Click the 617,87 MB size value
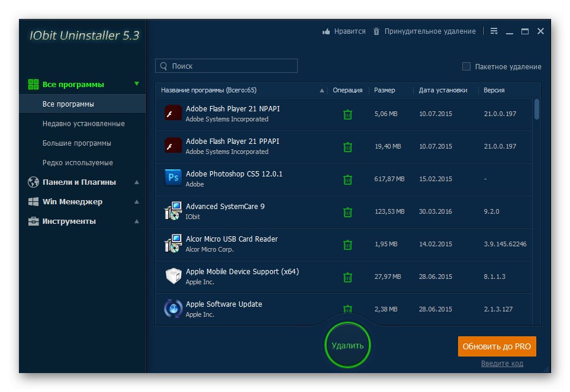 pos(389,179)
